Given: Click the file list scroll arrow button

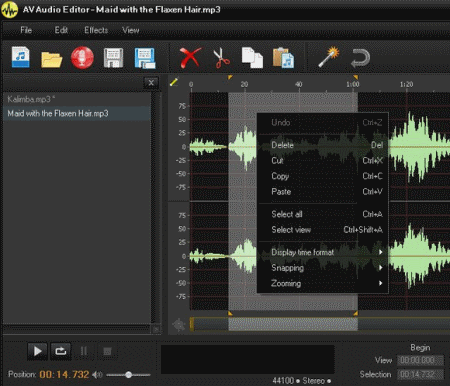Looking at the screenshot, I should 156,330.
